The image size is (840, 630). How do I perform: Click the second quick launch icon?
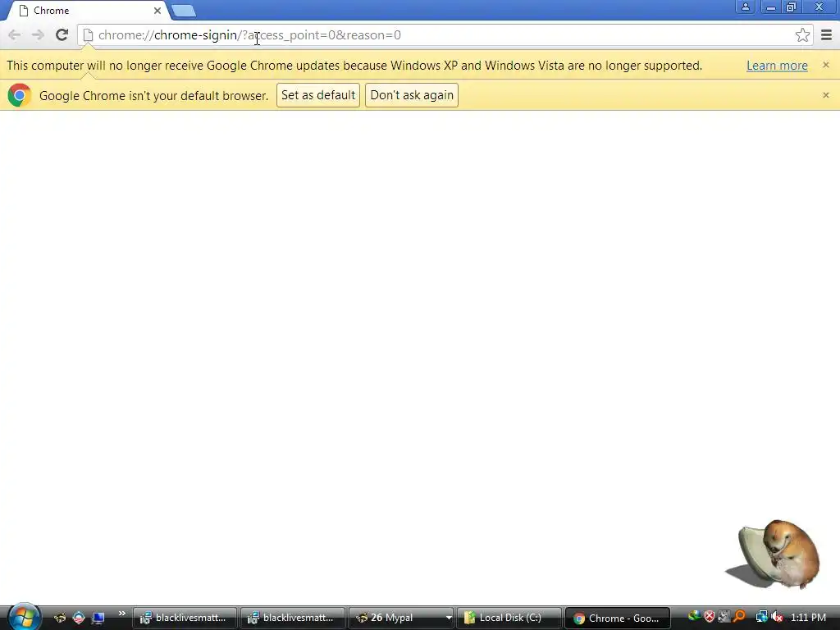(79, 618)
